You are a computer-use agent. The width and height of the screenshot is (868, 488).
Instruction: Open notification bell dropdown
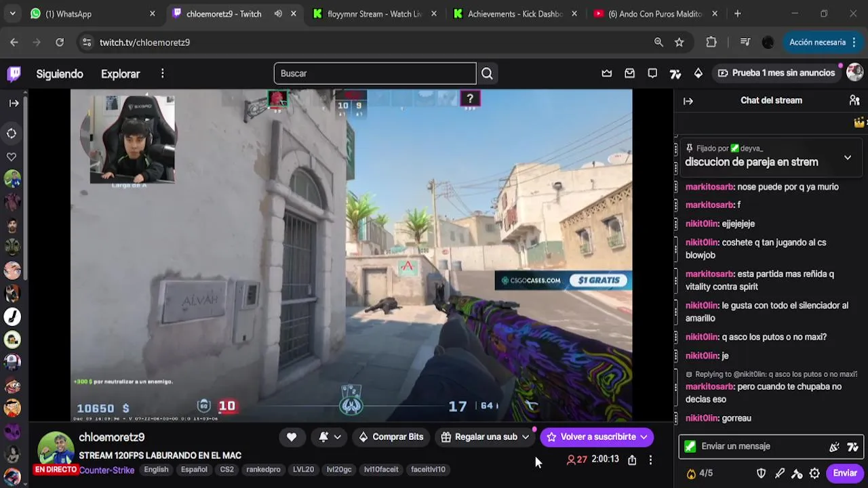coord(329,437)
